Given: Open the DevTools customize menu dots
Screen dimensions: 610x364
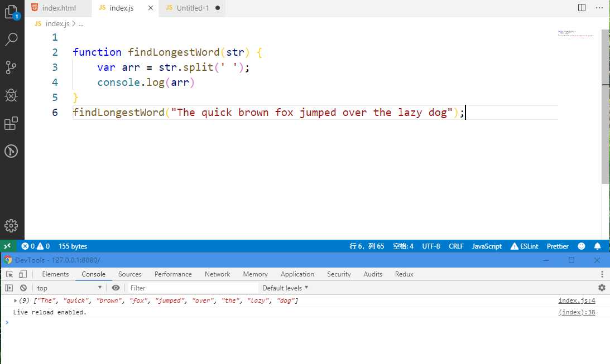Looking at the screenshot, I should click(602, 274).
